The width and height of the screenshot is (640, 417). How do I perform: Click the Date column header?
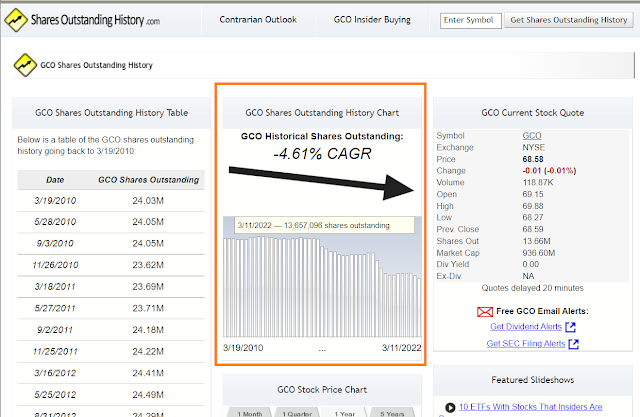(55, 180)
